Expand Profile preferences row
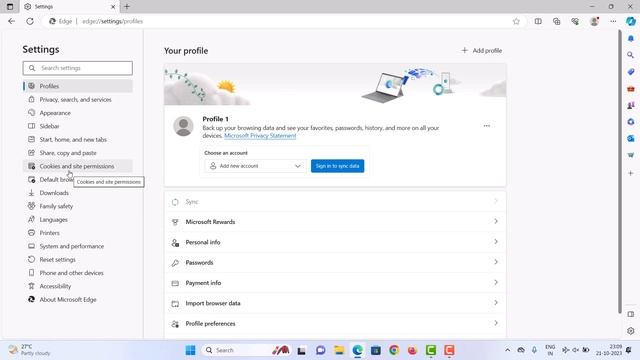Viewport: 640px width, 360px height. [x=335, y=324]
